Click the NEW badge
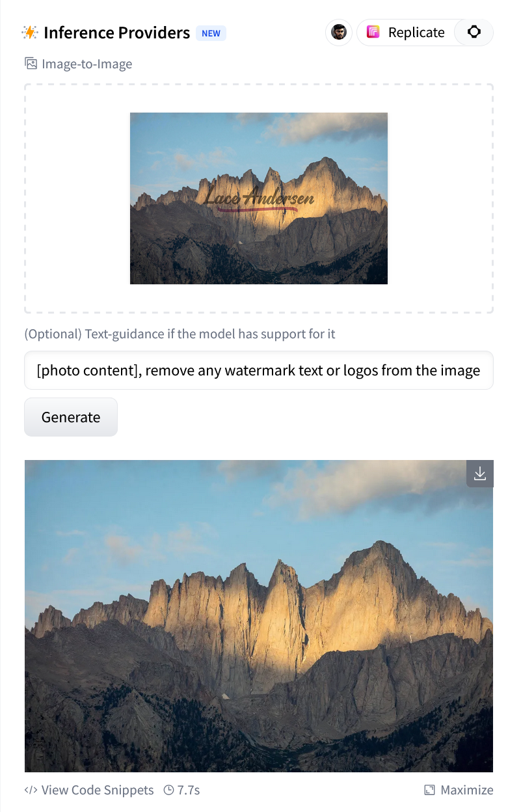Viewport: 508px width, 812px height. [x=211, y=33]
